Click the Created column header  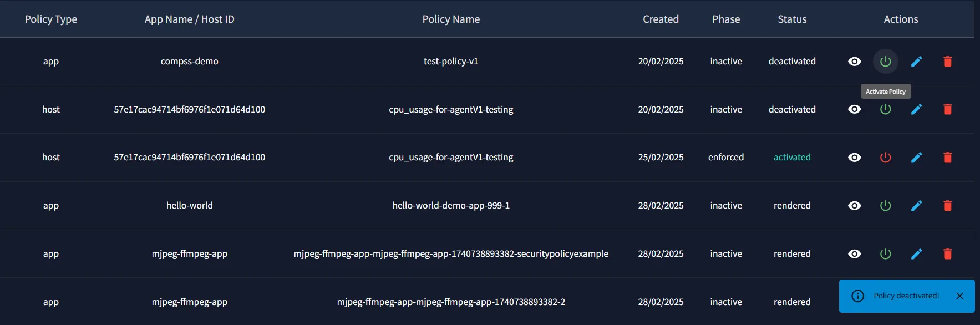point(661,19)
